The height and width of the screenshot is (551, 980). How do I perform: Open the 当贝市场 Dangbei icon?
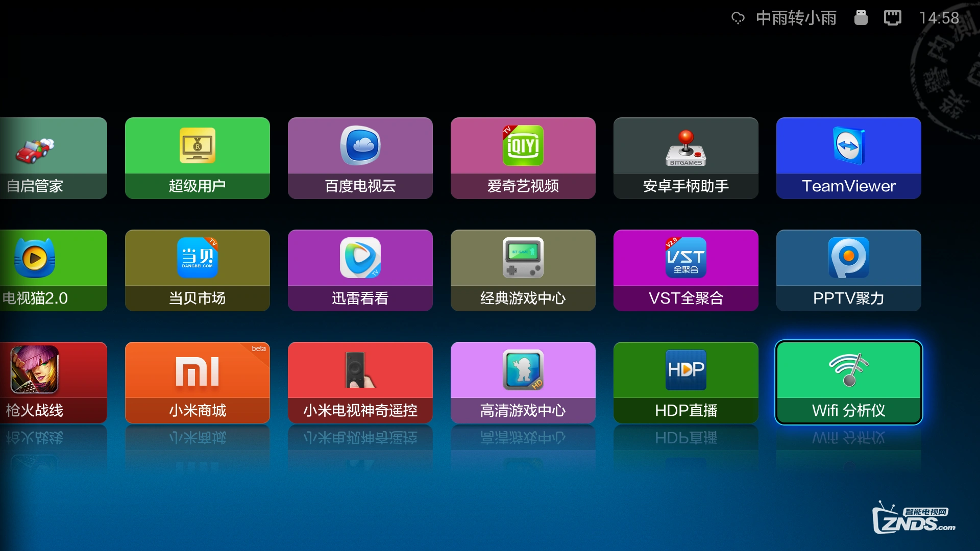(198, 258)
